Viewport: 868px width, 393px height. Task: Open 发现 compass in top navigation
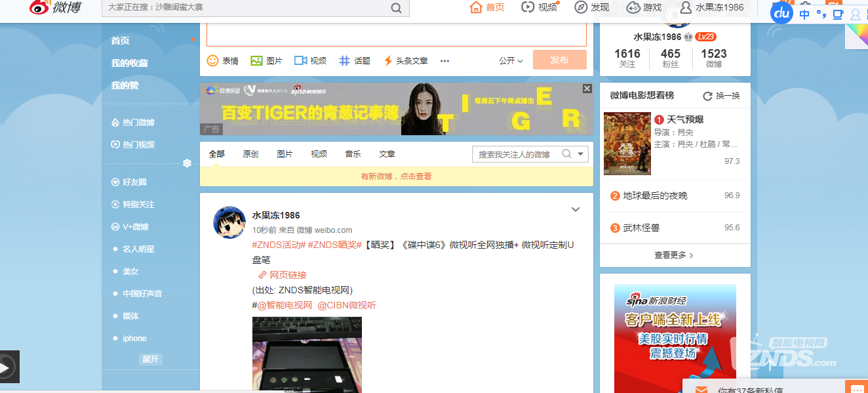click(591, 7)
